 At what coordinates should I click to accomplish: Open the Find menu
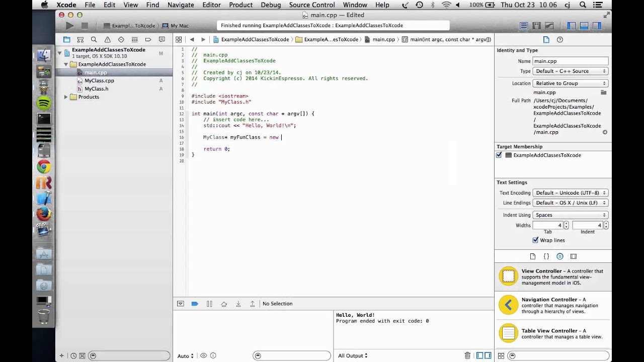pyautogui.click(x=152, y=5)
